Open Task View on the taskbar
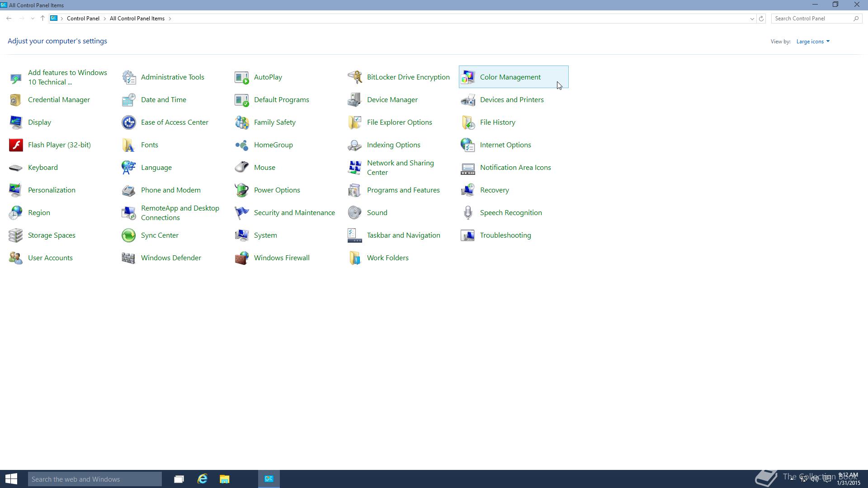Image resolution: width=868 pixels, height=488 pixels. coord(179,479)
